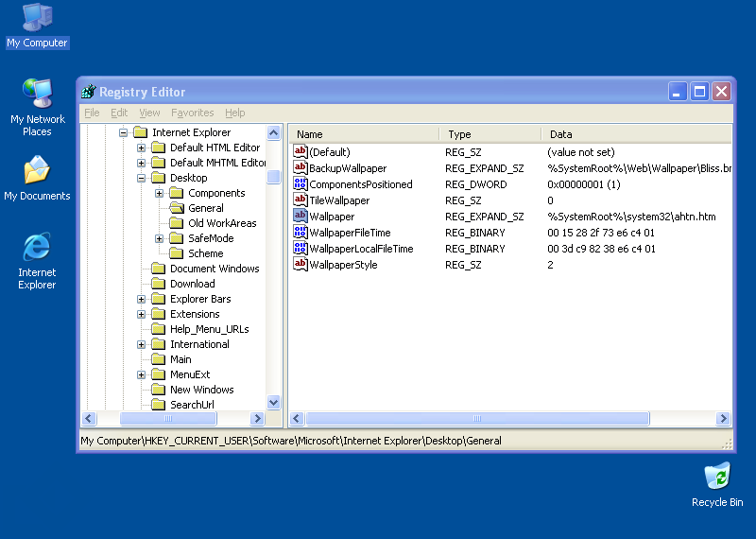Expand the SafeMode registry key
The image size is (756, 539).
click(160, 238)
